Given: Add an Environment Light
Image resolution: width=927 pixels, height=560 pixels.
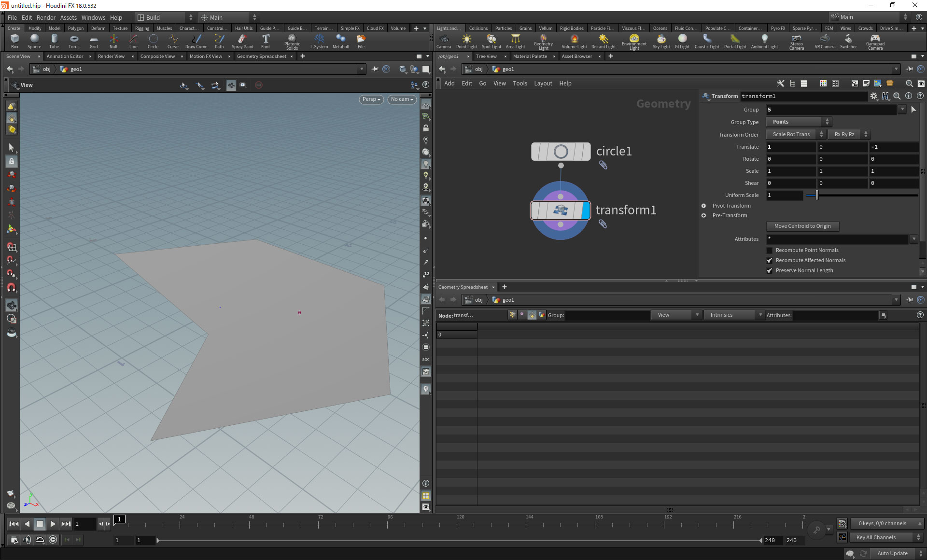Looking at the screenshot, I should tap(634, 42).
